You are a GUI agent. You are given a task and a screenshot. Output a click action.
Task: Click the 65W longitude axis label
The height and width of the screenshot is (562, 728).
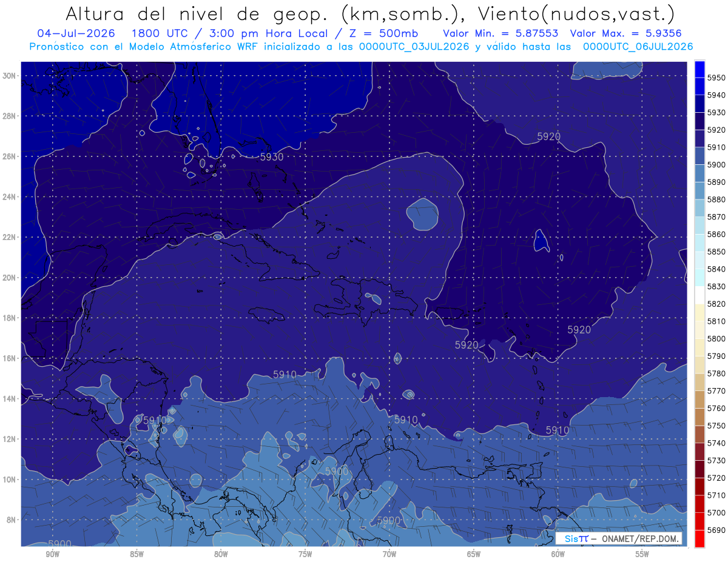pyautogui.click(x=474, y=554)
